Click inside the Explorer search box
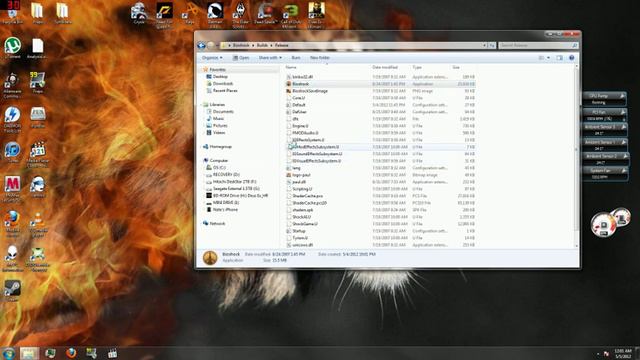Viewport: 640px width, 360px height. tap(538, 45)
